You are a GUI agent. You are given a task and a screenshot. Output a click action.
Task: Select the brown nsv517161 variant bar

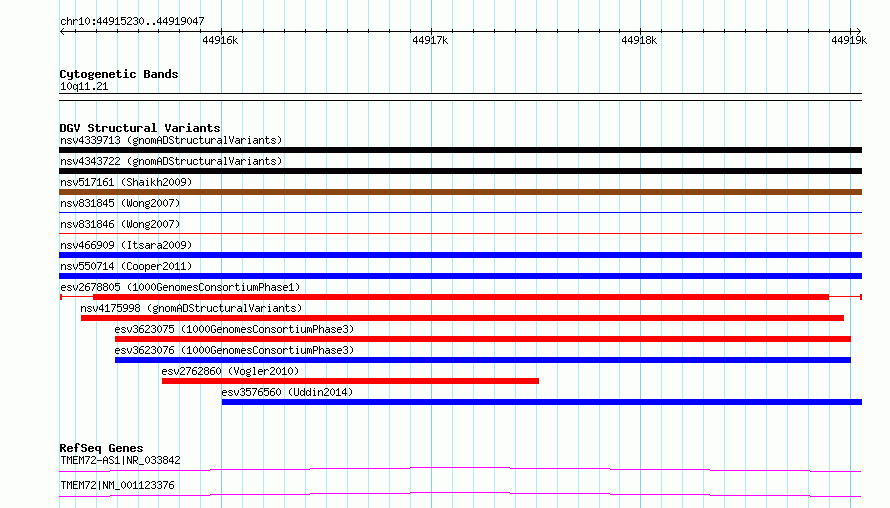click(x=460, y=192)
